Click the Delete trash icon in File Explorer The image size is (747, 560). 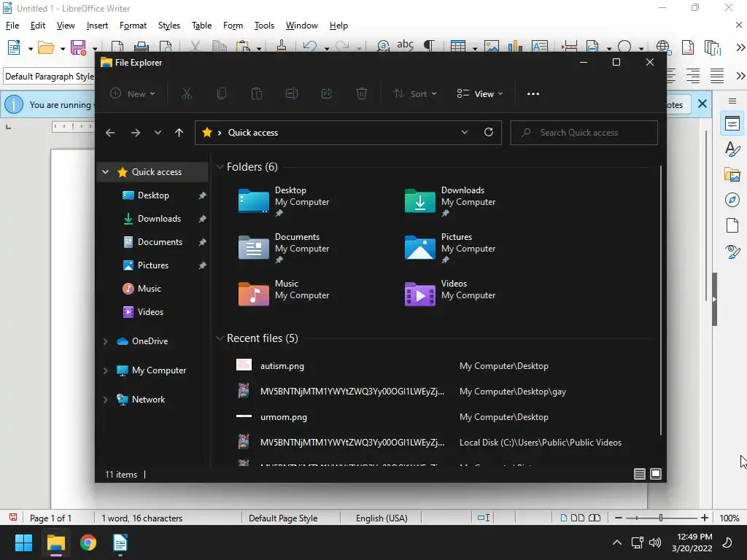coord(362,94)
